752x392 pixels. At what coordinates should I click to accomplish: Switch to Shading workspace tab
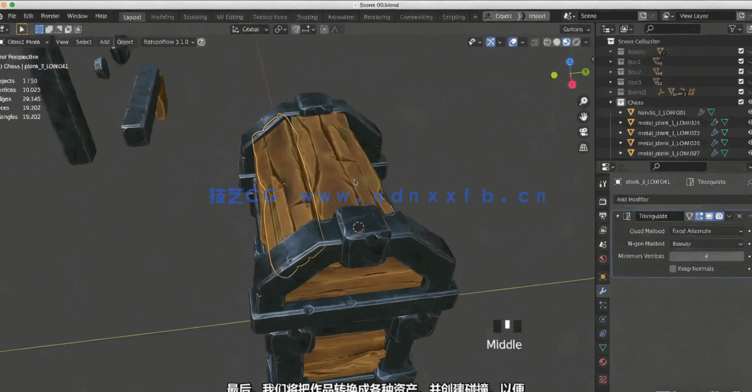pos(307,17)
